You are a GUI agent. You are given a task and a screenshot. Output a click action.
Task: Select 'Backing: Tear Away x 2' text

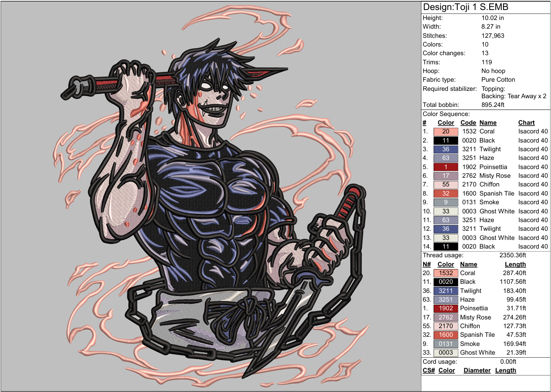point(514,96)
